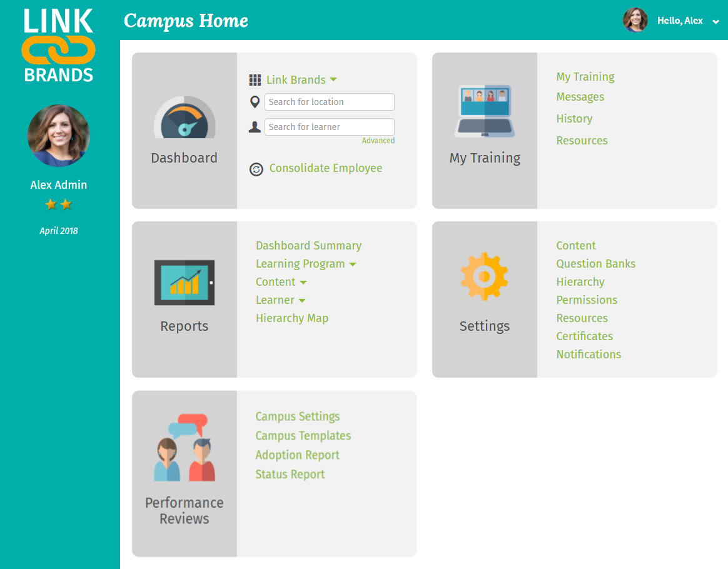
Task: Click Alex Admin's star rating
Action: (x=58, y=204)
